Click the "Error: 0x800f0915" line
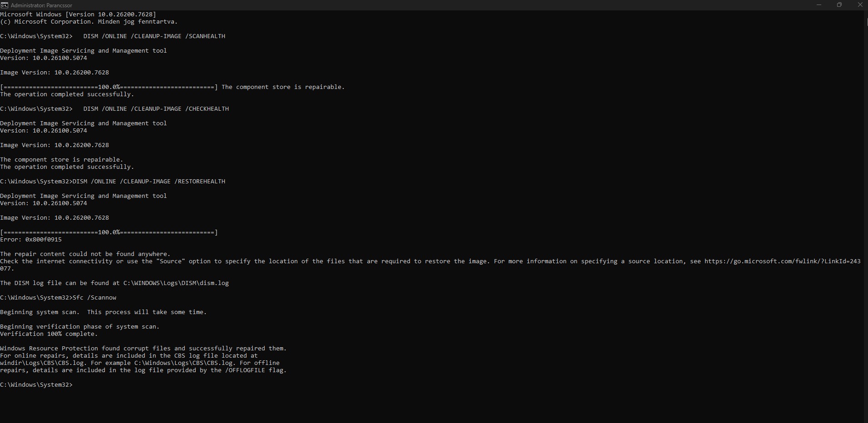 click(31, 240)
